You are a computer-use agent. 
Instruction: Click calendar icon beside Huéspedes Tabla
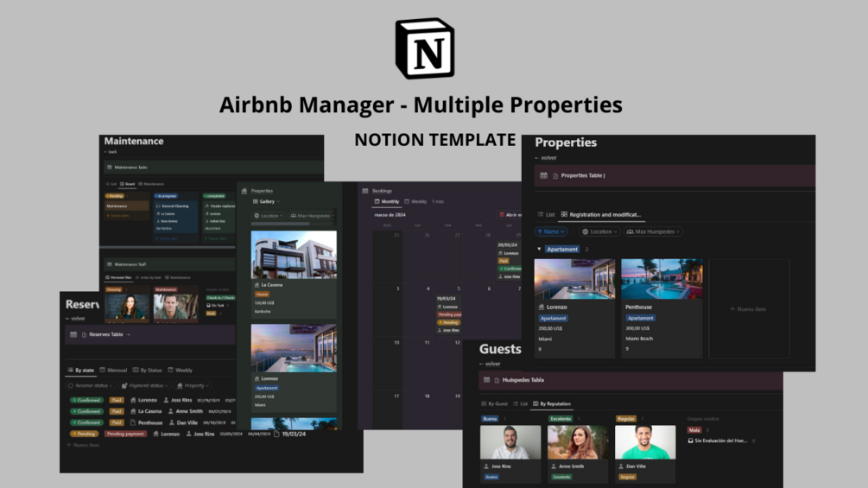486,380
